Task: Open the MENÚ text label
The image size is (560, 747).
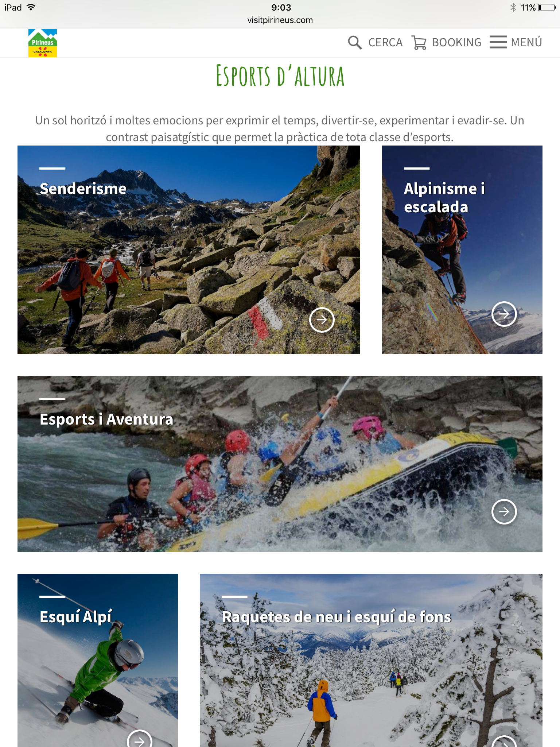Action: click(526, 42)
